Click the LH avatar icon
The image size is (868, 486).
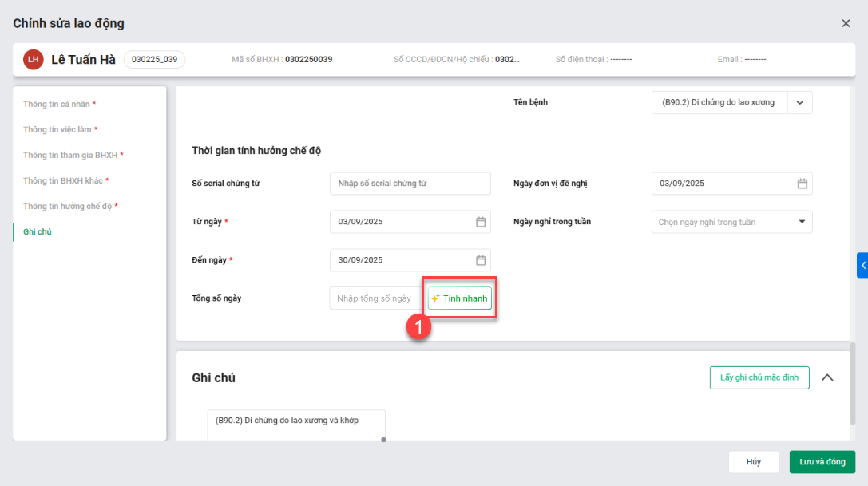33,60
